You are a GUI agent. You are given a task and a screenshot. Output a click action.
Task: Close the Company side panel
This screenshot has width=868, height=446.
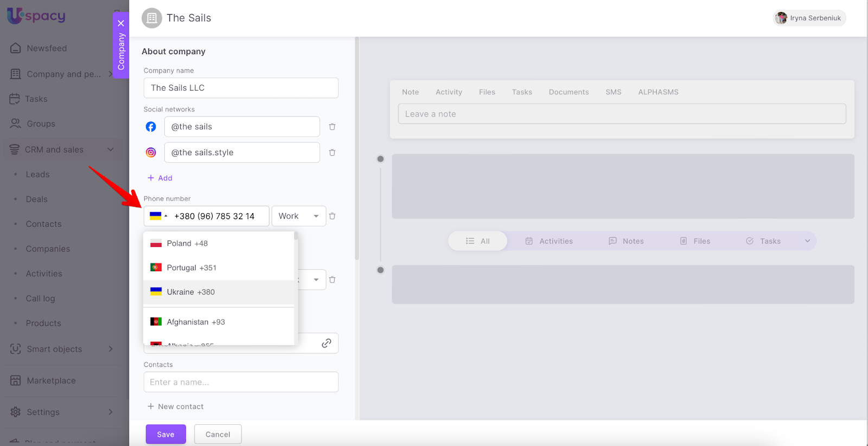click(x=121, y=23)
